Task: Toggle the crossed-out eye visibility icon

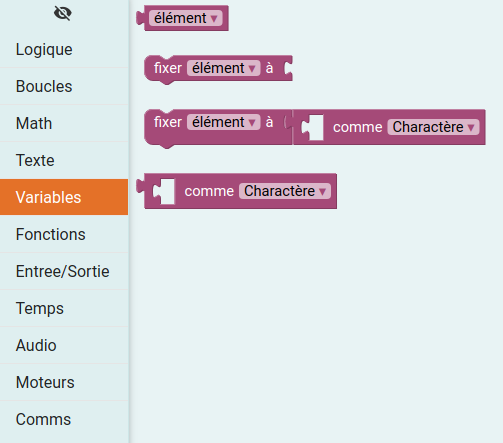Action: point(63,13)
